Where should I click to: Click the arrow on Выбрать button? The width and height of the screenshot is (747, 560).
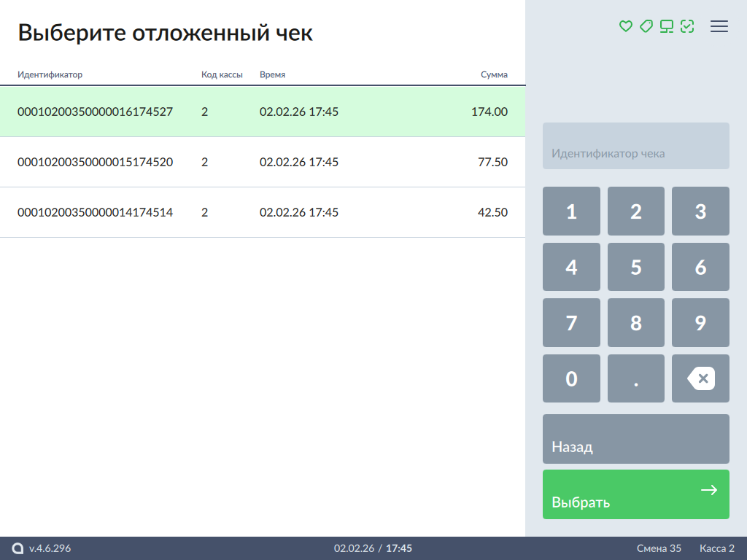pyautogui.click(x=708, y=490)
